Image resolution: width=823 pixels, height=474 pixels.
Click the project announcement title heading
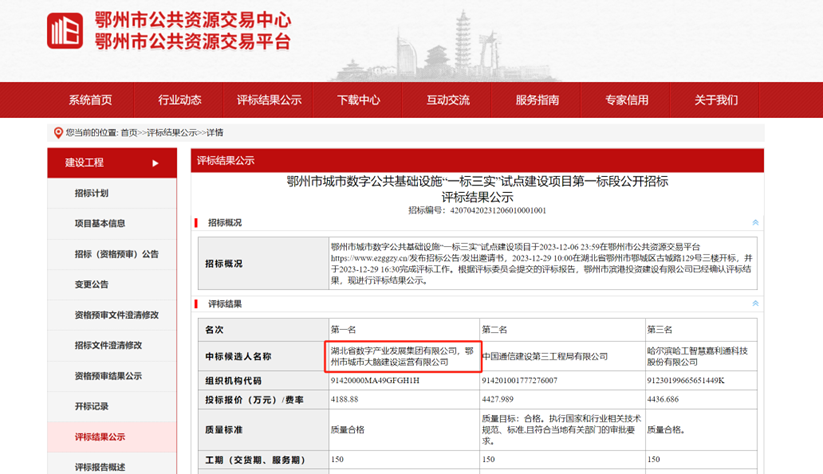coord(477,189)
